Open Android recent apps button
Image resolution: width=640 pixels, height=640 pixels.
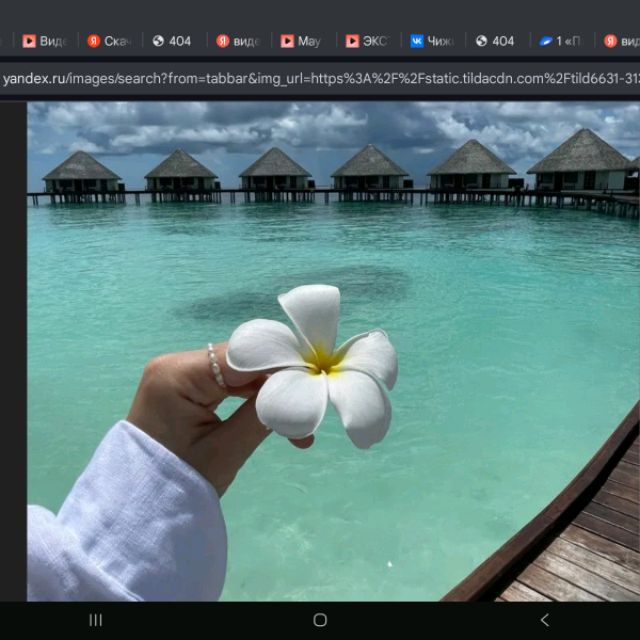[96, 620]
